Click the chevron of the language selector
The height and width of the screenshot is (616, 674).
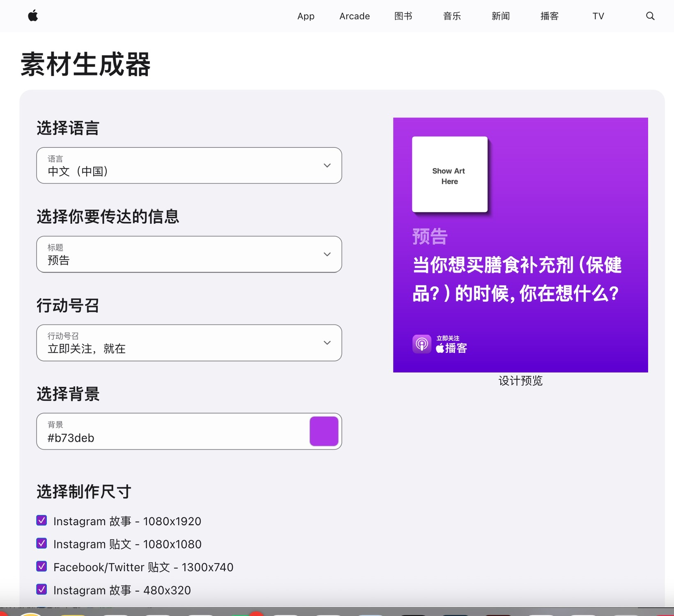[x=327, y=165]
